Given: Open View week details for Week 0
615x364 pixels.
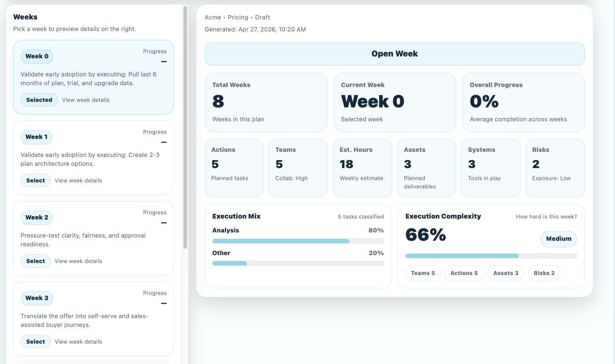Looking at the screenshot, I should point(86,100).
